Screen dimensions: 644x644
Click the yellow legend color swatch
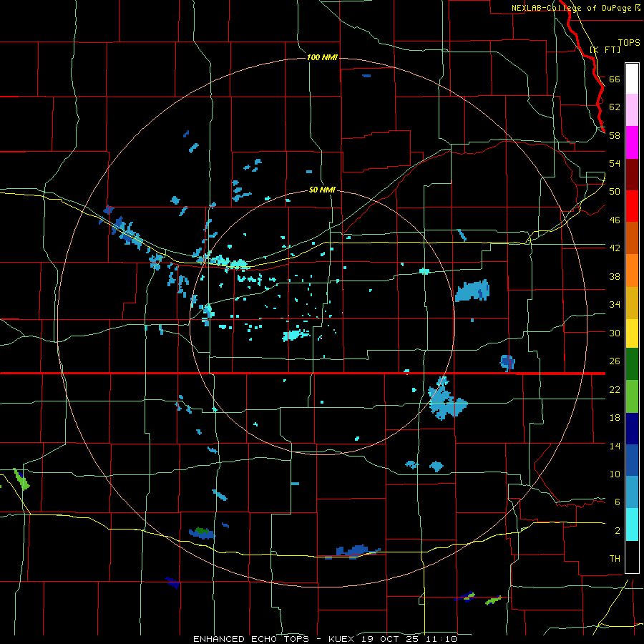coord(632,333)
